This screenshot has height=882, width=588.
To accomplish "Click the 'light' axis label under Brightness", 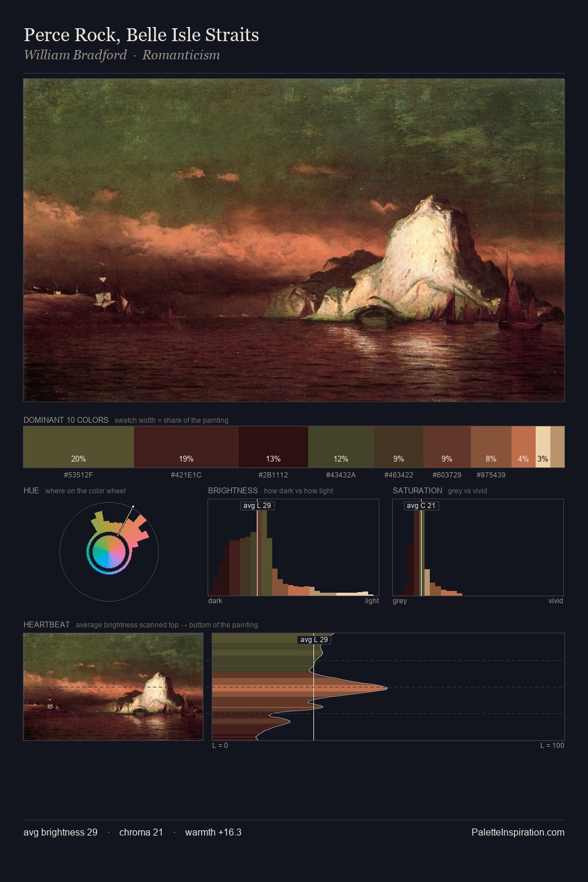I will 372,601.
